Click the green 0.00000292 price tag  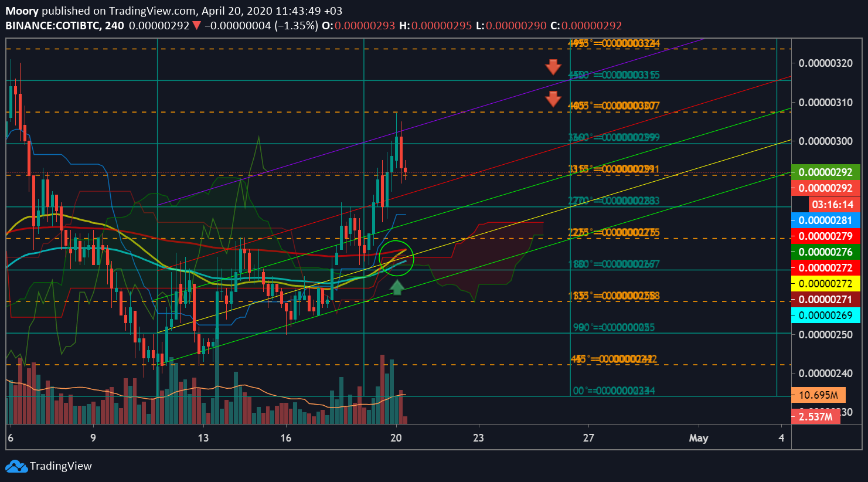click(x=826, y=172)
